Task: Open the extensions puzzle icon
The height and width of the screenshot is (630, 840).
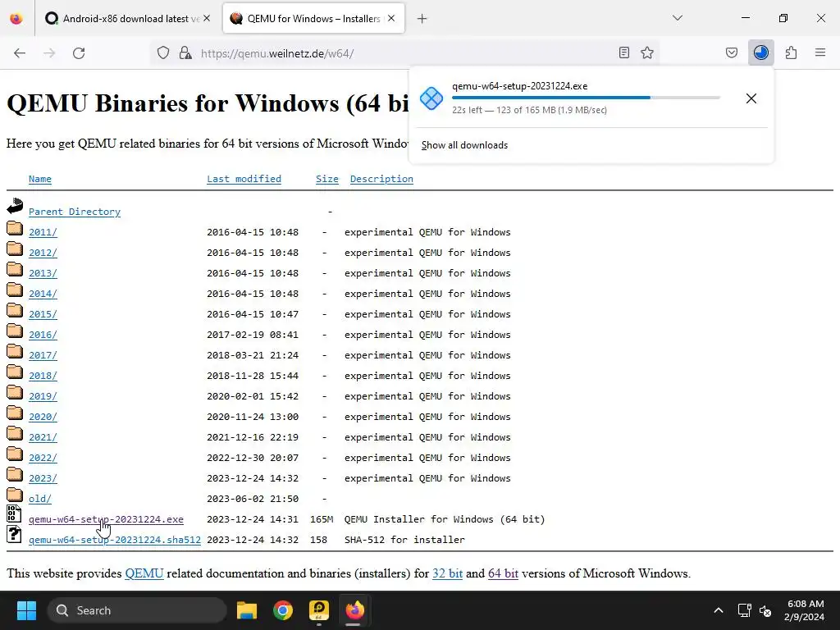Action: click(791, 52)
